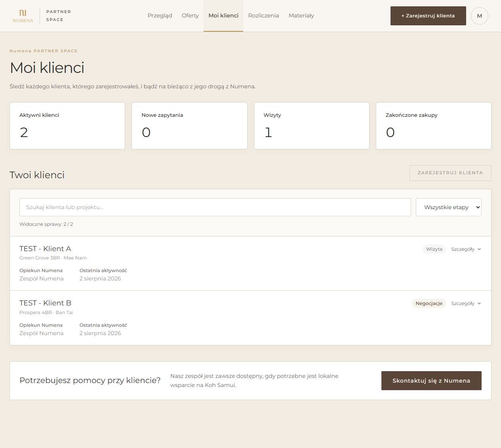Click the Numena PARTNER SPACE breadcrumb label
Image resolution: width=501 pixels, height=448 pixels.
[x=44, y=51]
